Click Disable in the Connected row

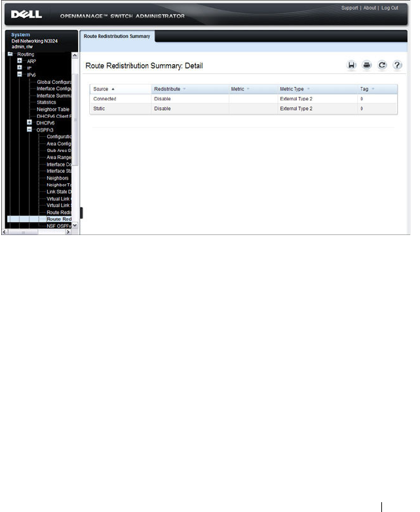[x=162, y=99]
